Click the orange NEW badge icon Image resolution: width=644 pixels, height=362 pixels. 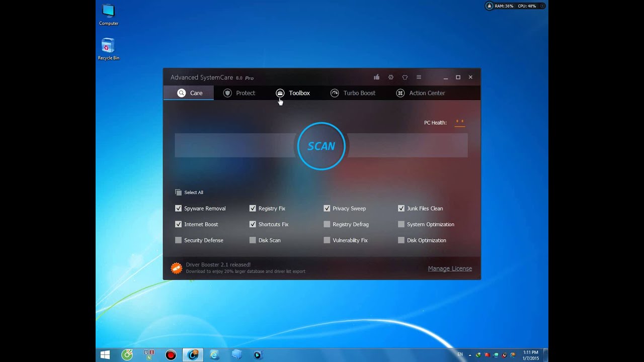(x=176, y=268)
